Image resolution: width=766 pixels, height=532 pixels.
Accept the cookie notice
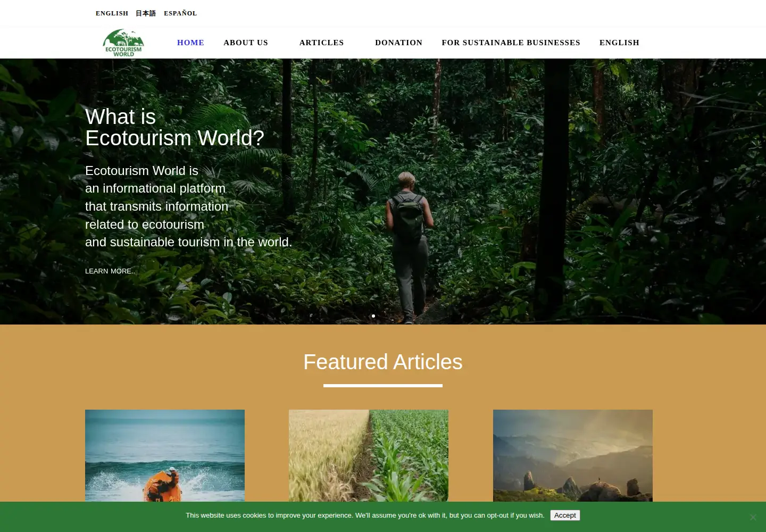click(x=565, y=516)
